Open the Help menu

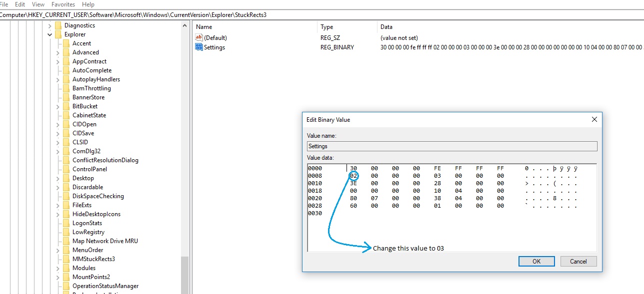(88, 4)
